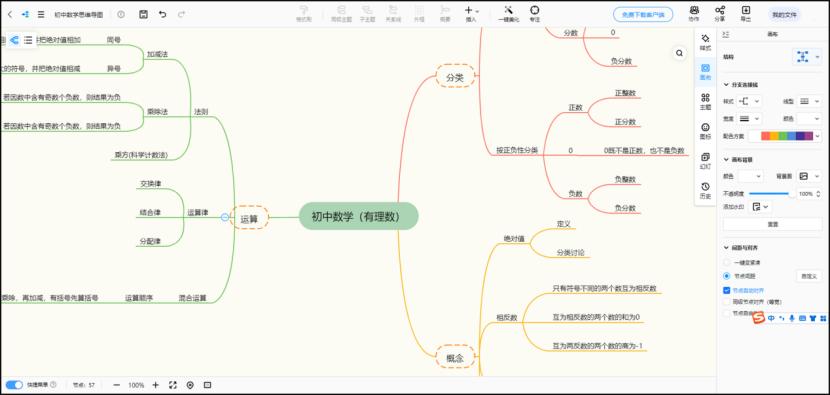
Task: Open the 背景图 background image dropdown
Action: [x=810, y=176]
